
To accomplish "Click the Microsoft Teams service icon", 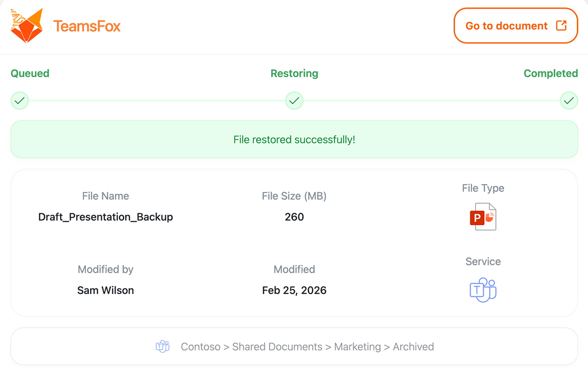I will pyautogui.click(x=483, y=289).
